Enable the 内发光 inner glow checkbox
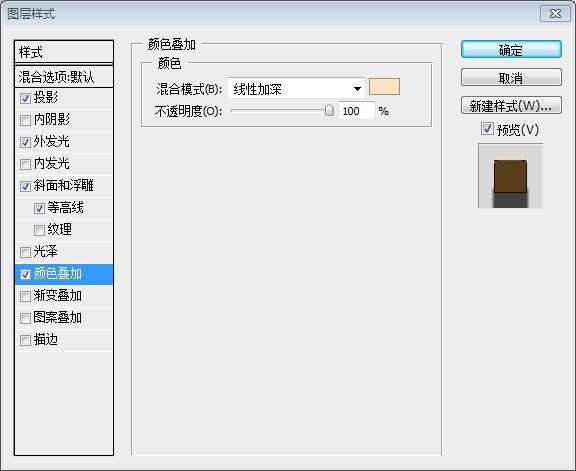 tap(25, 164)
